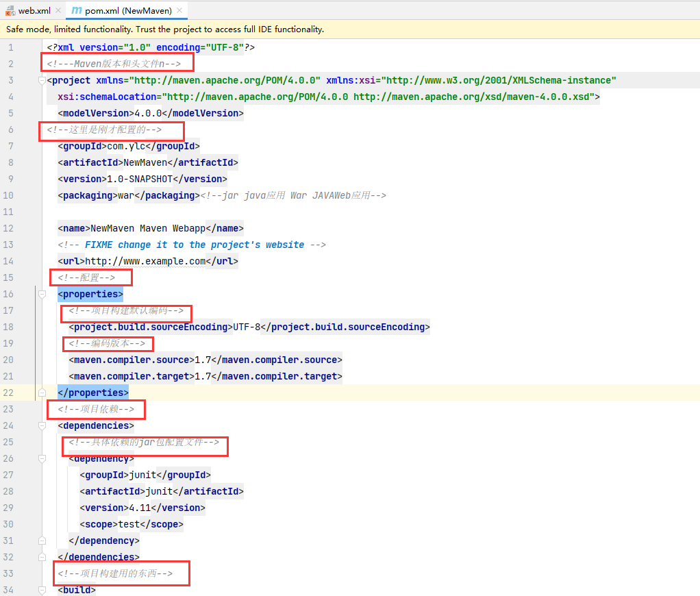Click the fold end marker on line 22
The height and width of the screenshot is (596, 700).
point(42,393)
